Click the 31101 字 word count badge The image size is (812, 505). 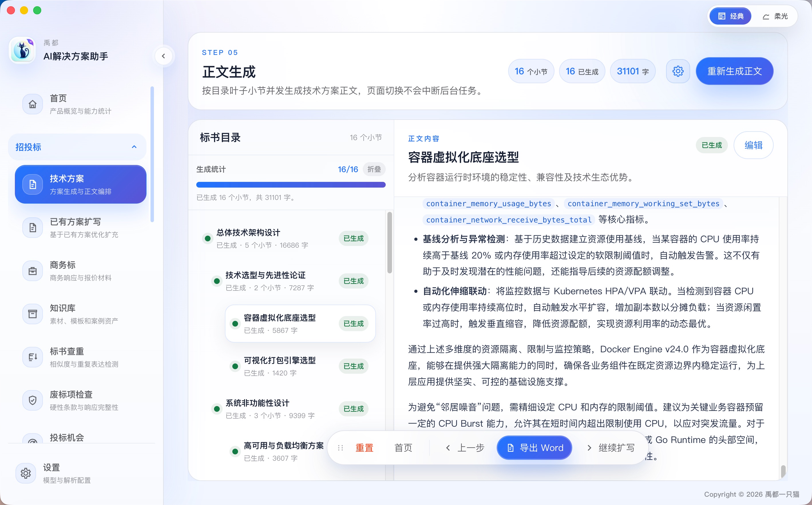(633, 71)
